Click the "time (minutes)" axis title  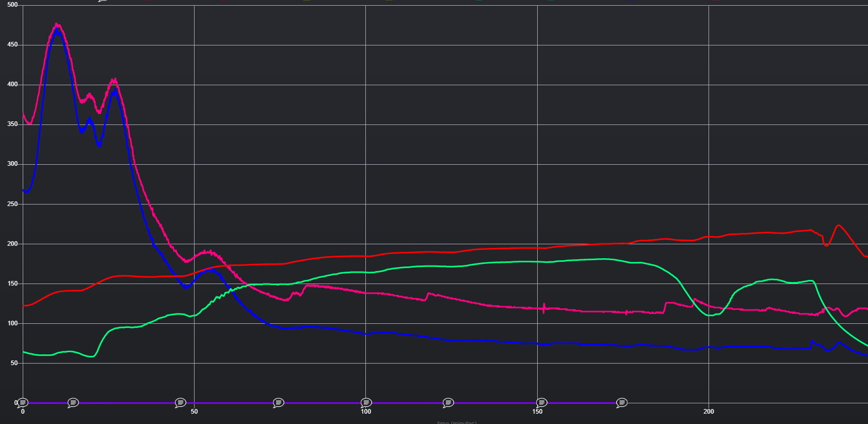pos(457,422)
